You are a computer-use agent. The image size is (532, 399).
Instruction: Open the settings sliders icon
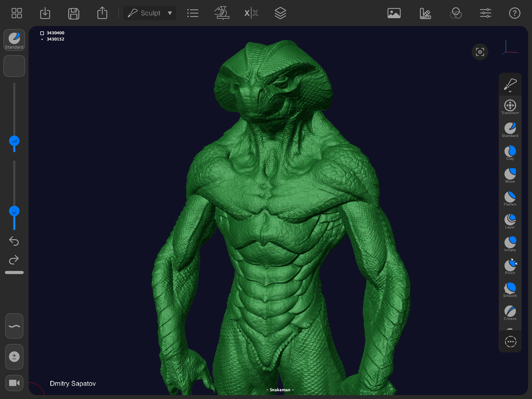(x=486, y=13)
